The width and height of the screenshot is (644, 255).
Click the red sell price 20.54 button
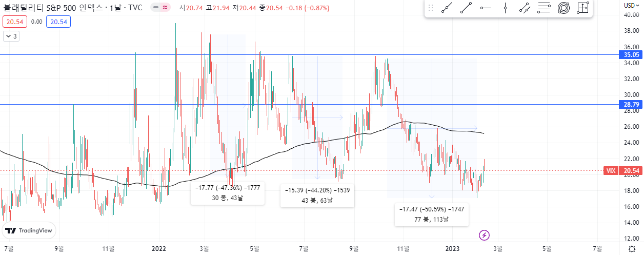click(x=14, y=22)
